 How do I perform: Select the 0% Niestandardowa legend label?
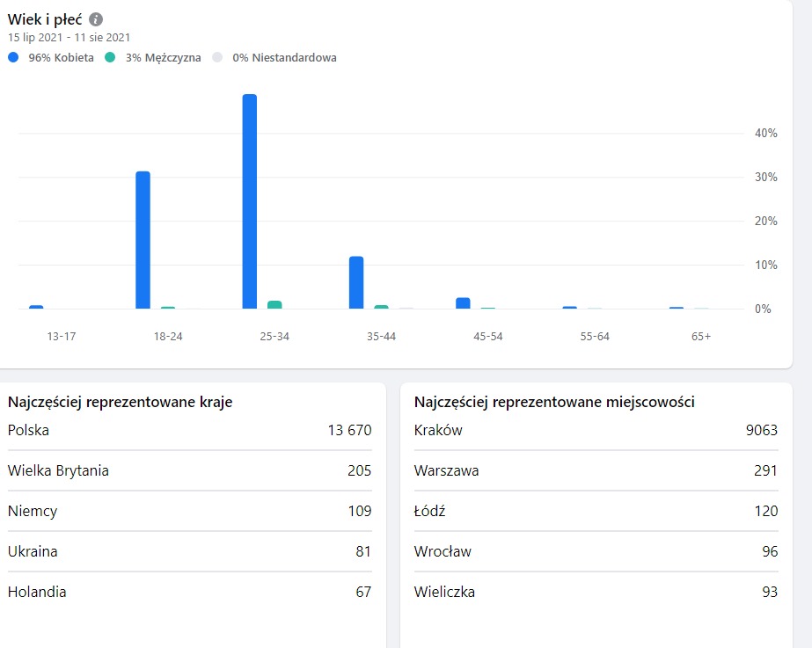pyautogui.click(x=284, y=57)
